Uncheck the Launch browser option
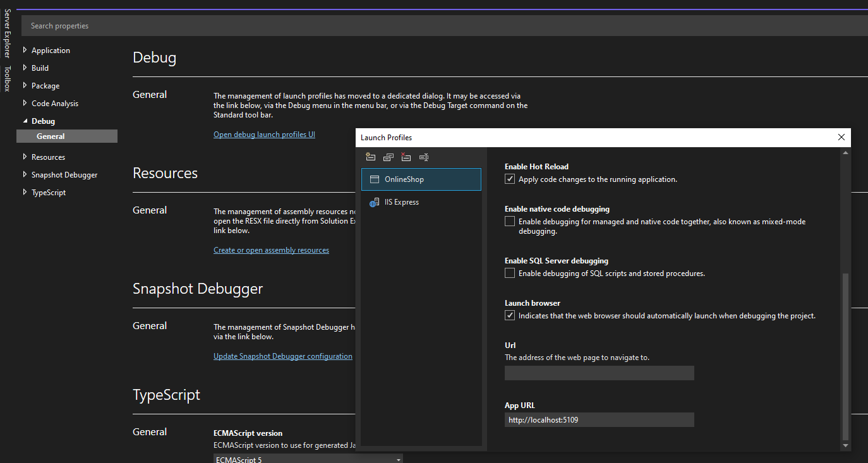 pos(510,316)
